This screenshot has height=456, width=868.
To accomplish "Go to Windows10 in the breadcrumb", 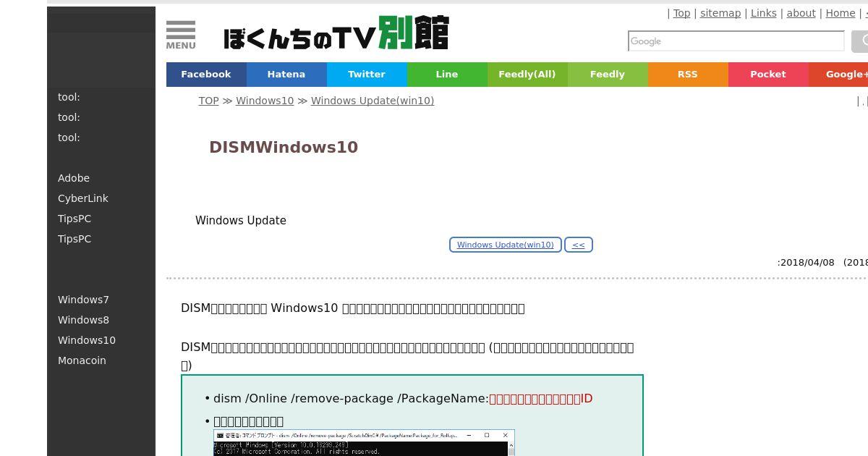I will [x=265, y=101].
